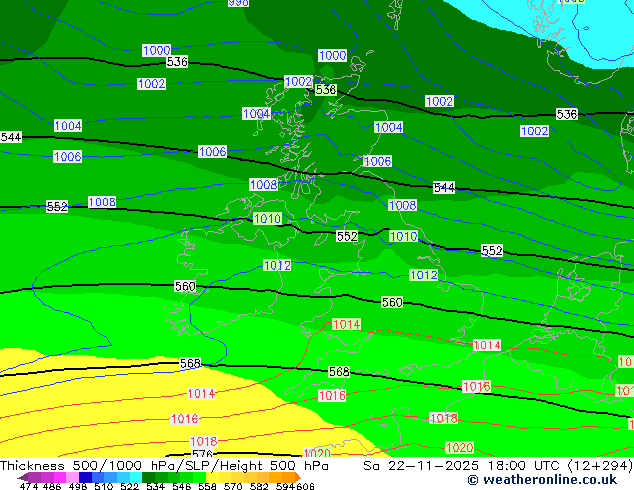634x490 pixels.
Task: Click the 568 label over southwest England
Action: (x=339, y=372)
